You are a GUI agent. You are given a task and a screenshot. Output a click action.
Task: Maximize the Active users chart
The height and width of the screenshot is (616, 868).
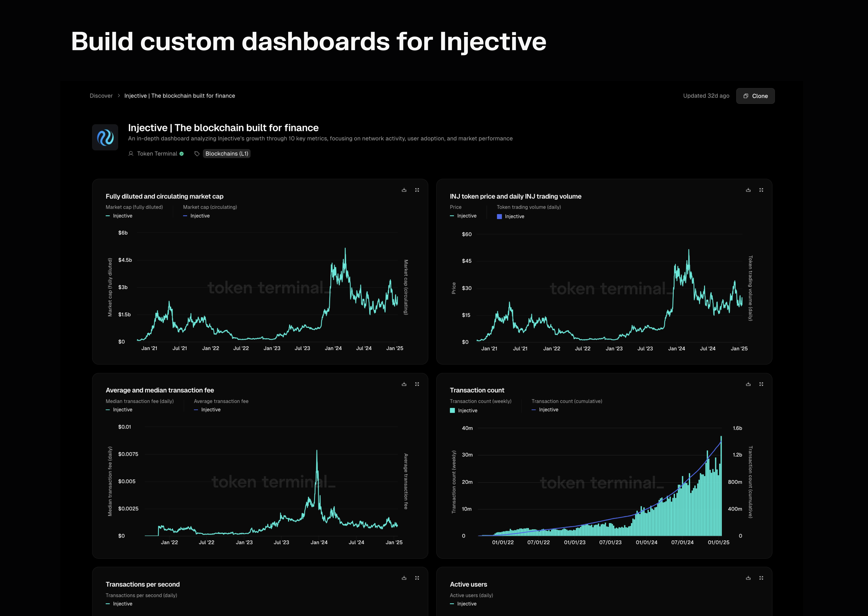click(x=761, y=578)
